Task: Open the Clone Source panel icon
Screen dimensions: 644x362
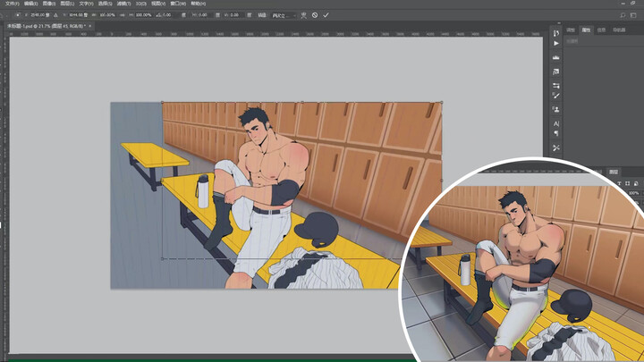Action: pyautogui.click(x=556, y=109)
